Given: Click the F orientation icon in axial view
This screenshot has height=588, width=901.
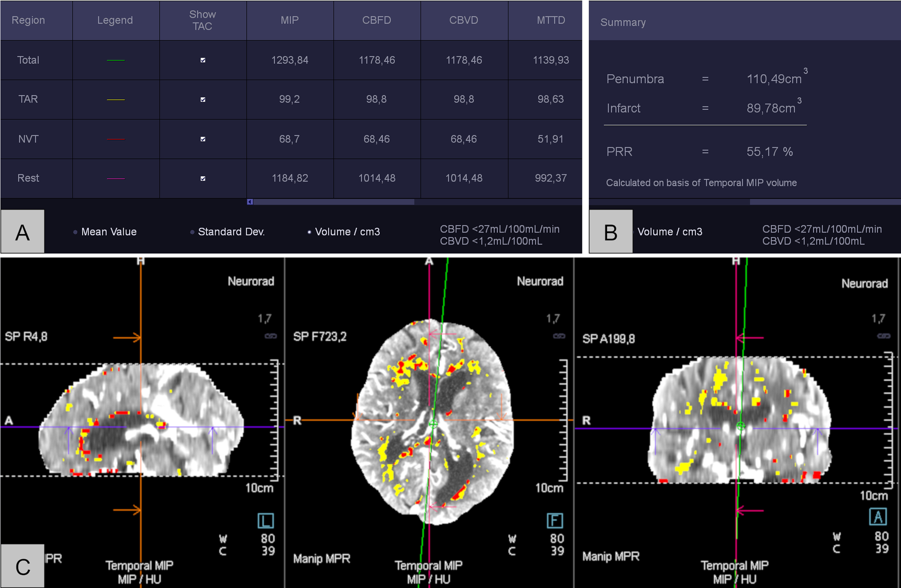Looking at the screenshot, I should coord(555,521).
